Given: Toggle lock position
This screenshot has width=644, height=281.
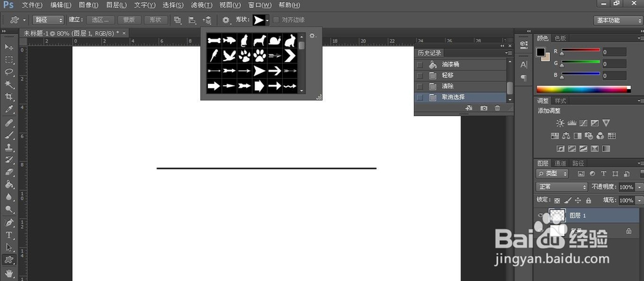Looking at the screenshot, I should [x=578, y=200].
